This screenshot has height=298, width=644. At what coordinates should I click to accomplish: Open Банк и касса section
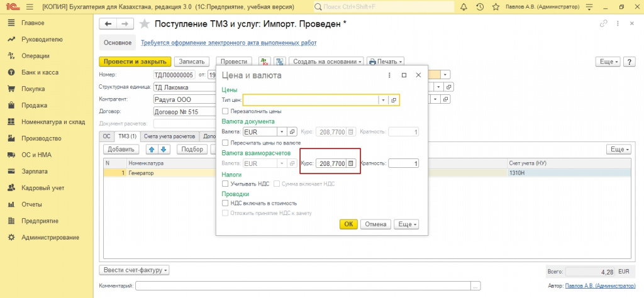click(x=40, y=72)
